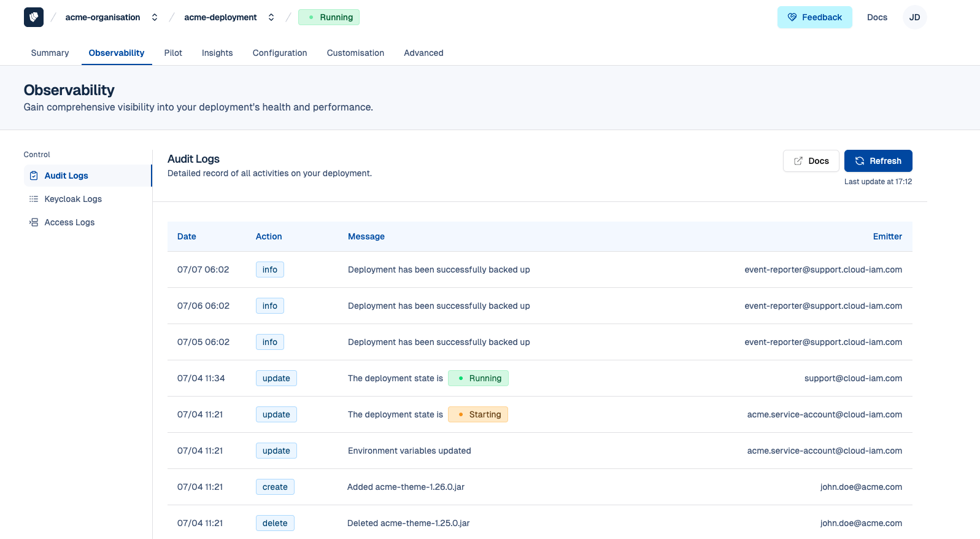Click 'Last update at 17:12' text

click(x=878, y=182)
